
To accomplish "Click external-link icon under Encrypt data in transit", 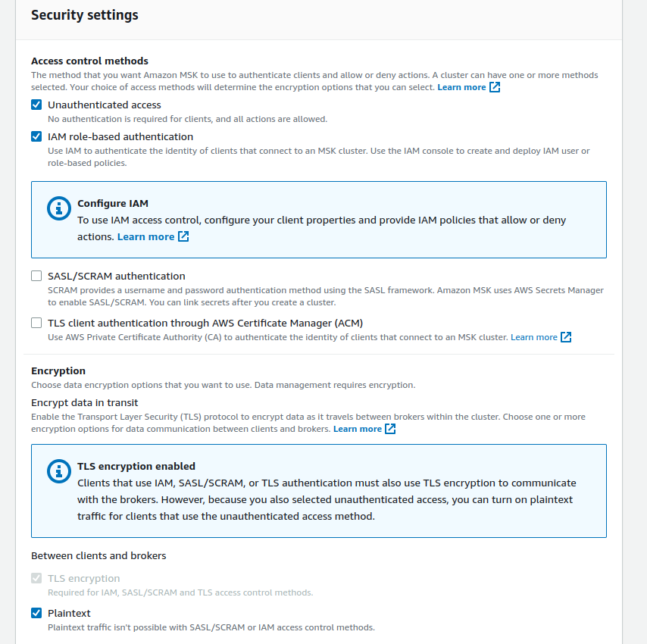I will click(390, 429).
